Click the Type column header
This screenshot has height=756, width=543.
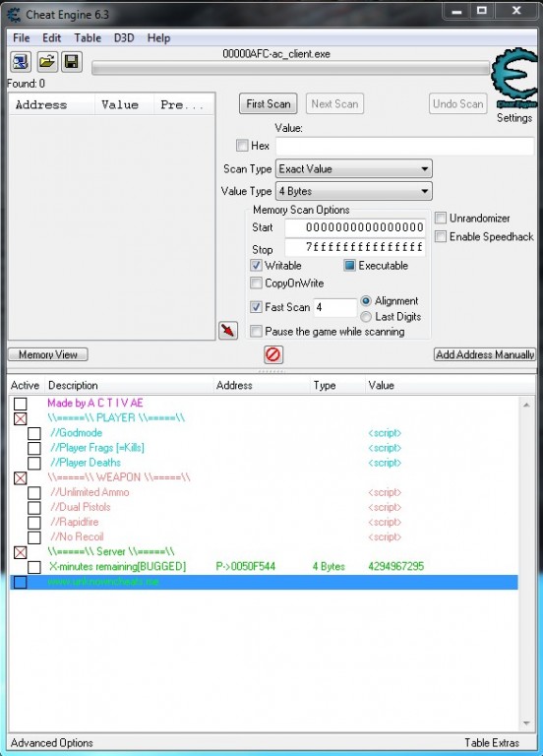(x=337, y=385)
